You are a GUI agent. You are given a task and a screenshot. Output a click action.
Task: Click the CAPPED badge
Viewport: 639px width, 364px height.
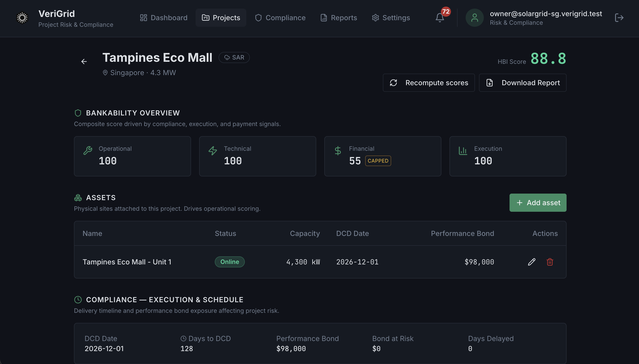click(378, 161)
